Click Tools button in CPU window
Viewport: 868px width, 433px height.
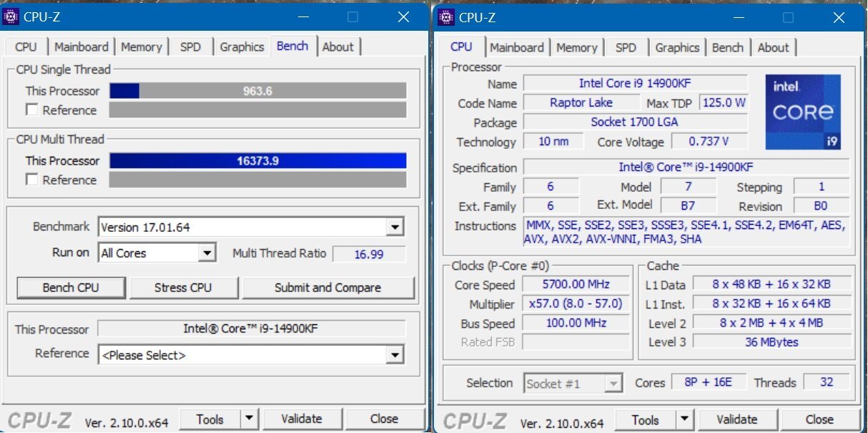645,419
